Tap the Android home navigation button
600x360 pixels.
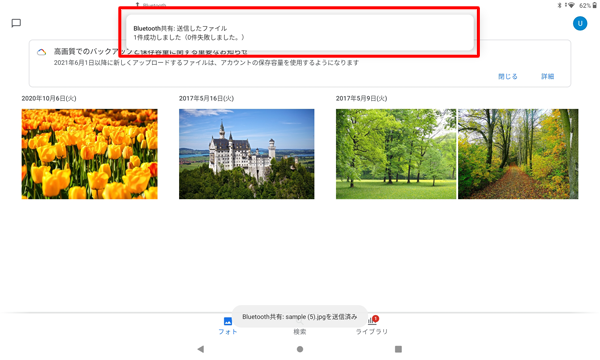300,349
